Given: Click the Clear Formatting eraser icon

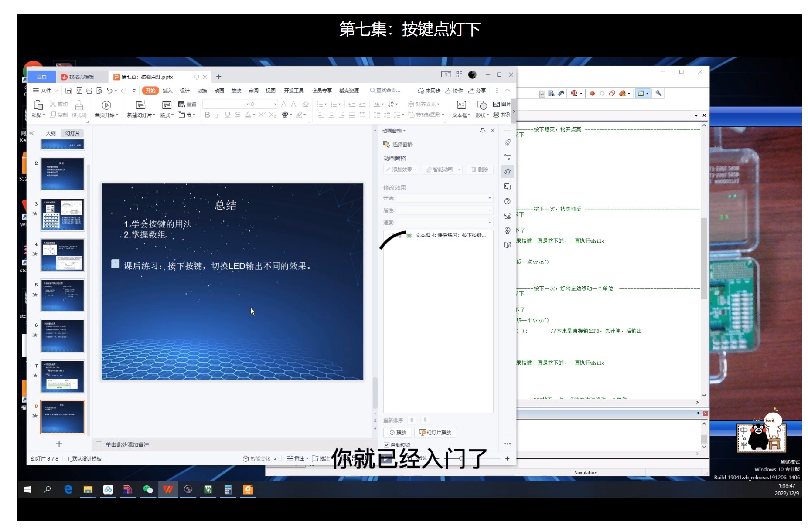Looking at the screenshot, I should coord(305,104).
